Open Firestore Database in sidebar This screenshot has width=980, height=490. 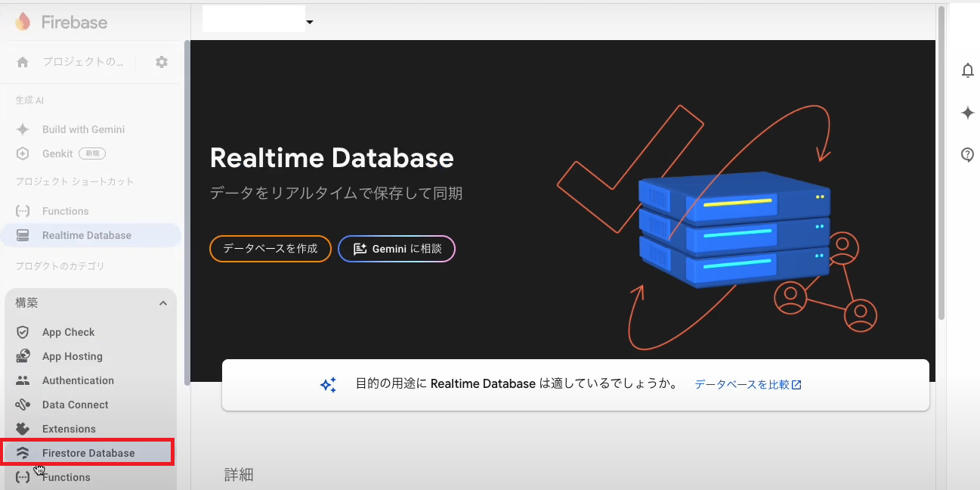coord(88,453)
